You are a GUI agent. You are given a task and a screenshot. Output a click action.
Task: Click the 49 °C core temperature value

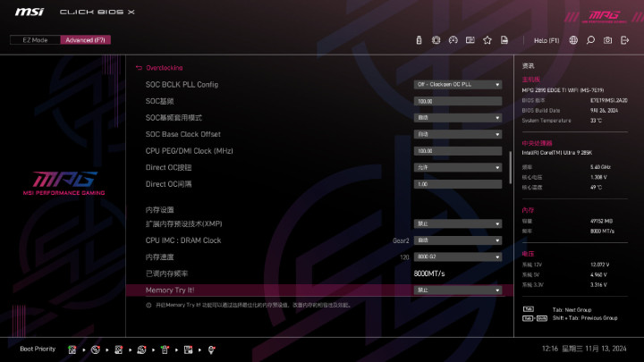point(596,187)
